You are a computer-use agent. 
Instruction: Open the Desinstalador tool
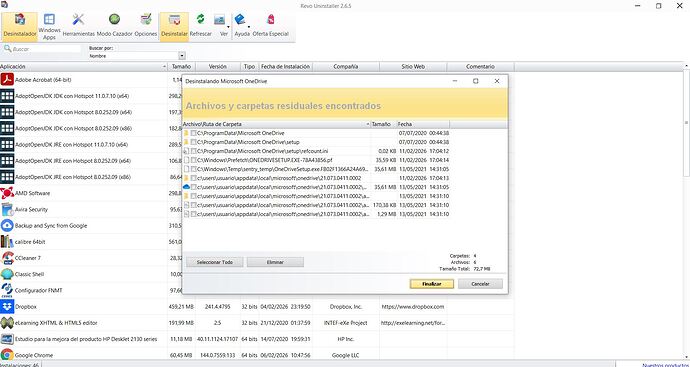tap(20, 26)
